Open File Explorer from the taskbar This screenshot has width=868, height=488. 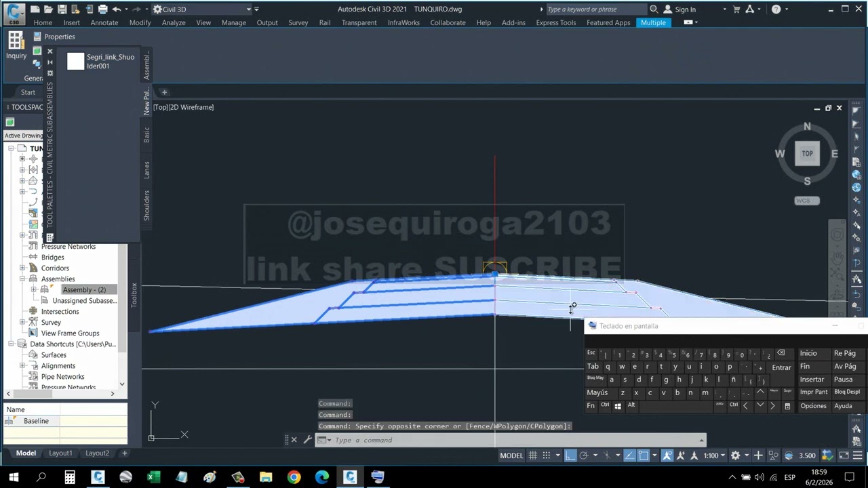click(x=266, y=477)
